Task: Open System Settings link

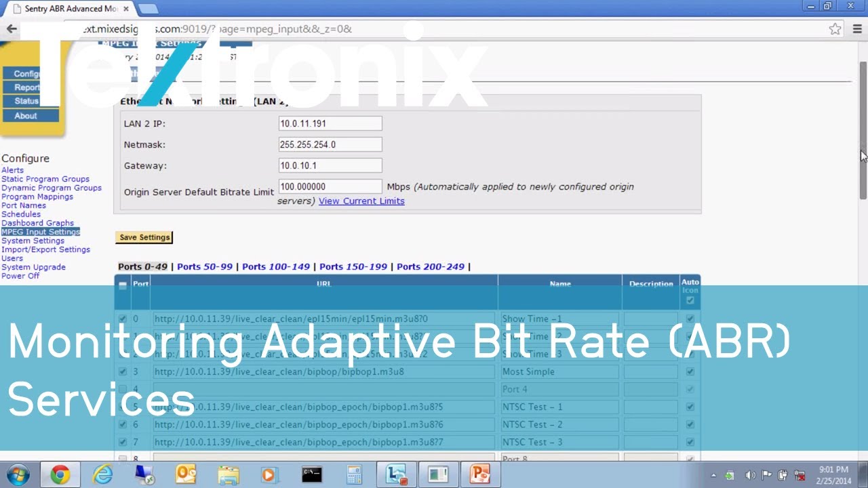Action: [x=33, y=241]
